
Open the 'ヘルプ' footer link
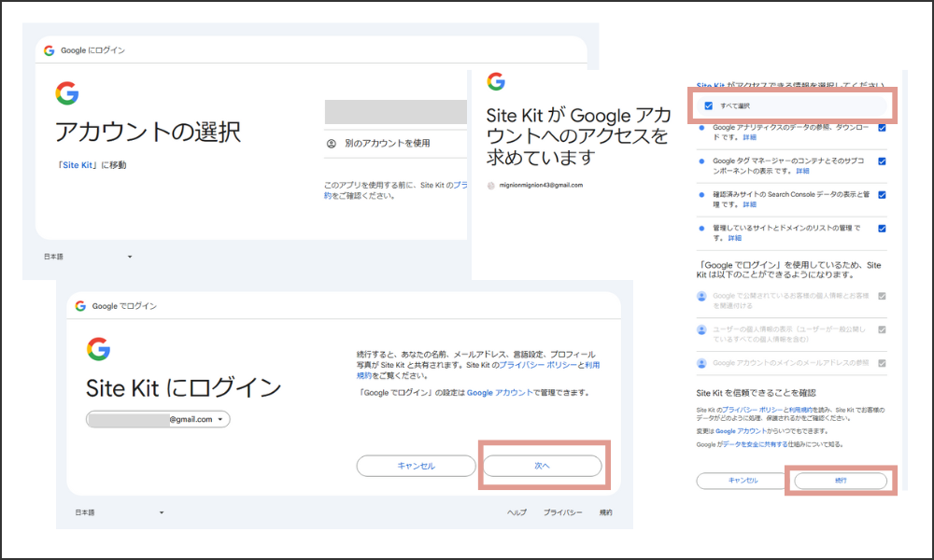click(517, 512)
